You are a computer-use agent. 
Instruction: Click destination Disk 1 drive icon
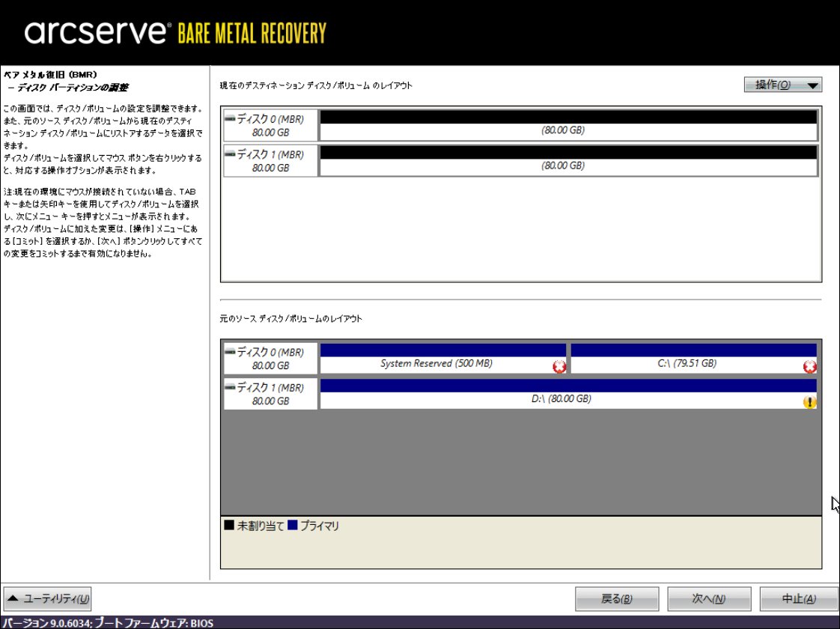pos(230,155)
